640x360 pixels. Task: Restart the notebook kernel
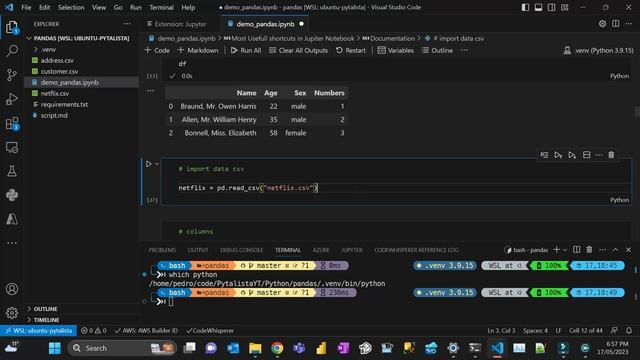[x=351, y=50]
